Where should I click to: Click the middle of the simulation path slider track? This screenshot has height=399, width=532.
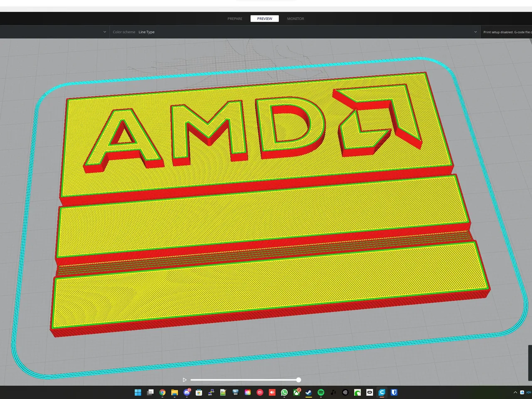coord(244,380)
